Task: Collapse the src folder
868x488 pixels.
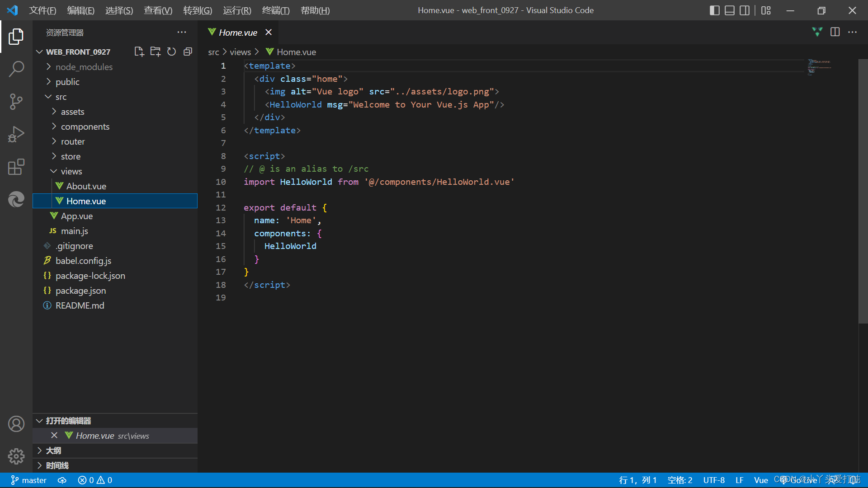Action: click(48, 97)
